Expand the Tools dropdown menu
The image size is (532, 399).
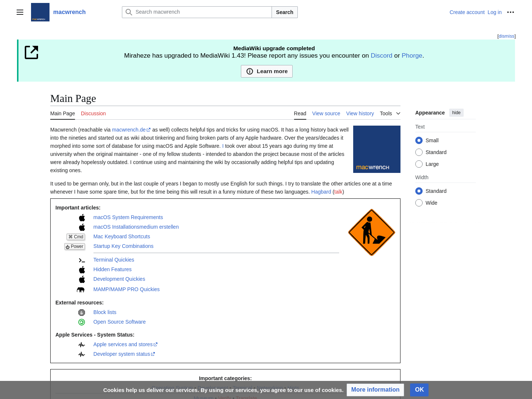390,113
